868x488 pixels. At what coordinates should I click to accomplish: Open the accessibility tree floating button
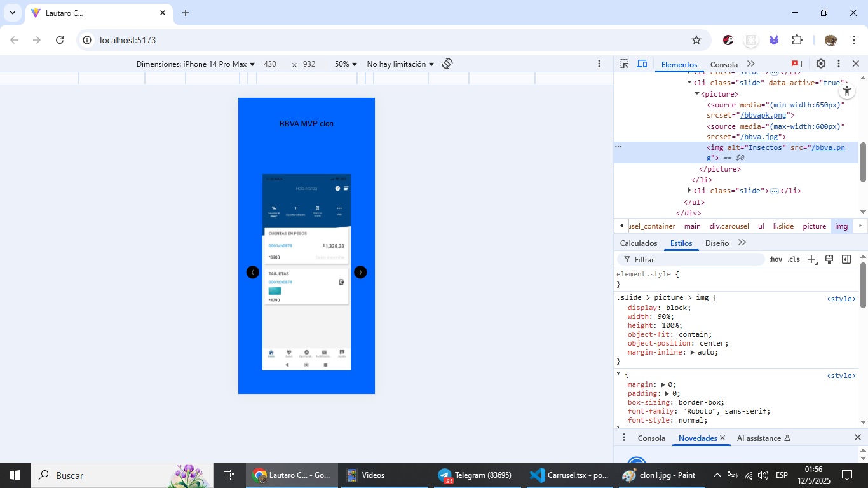(x=846, y=91)
